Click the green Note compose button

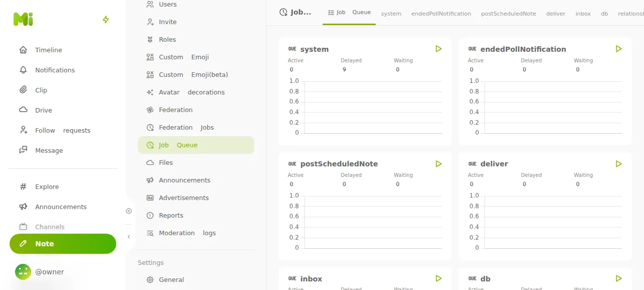click(63, 244)
